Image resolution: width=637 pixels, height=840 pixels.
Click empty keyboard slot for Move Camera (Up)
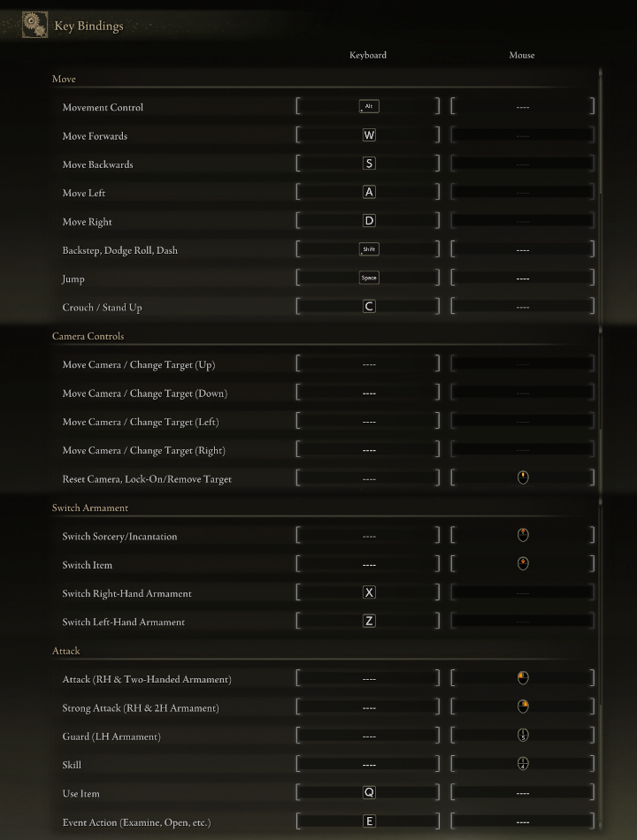[369, 364]
